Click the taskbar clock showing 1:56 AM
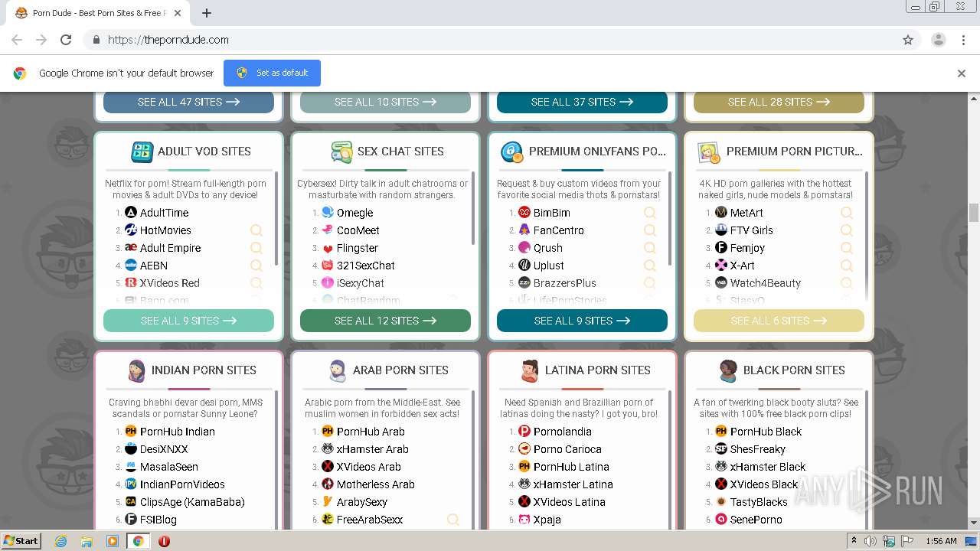This screenshot has height=551, width=980. click(941, 541)
